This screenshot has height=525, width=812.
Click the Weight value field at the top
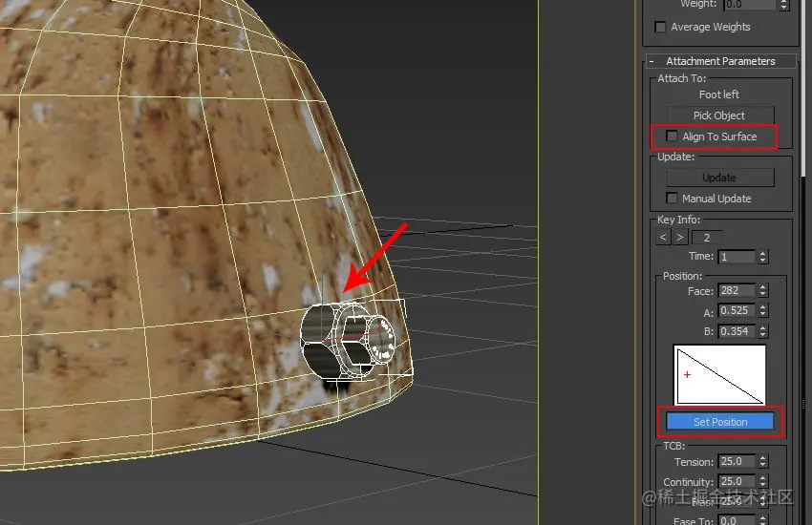(x=749, y=4)
